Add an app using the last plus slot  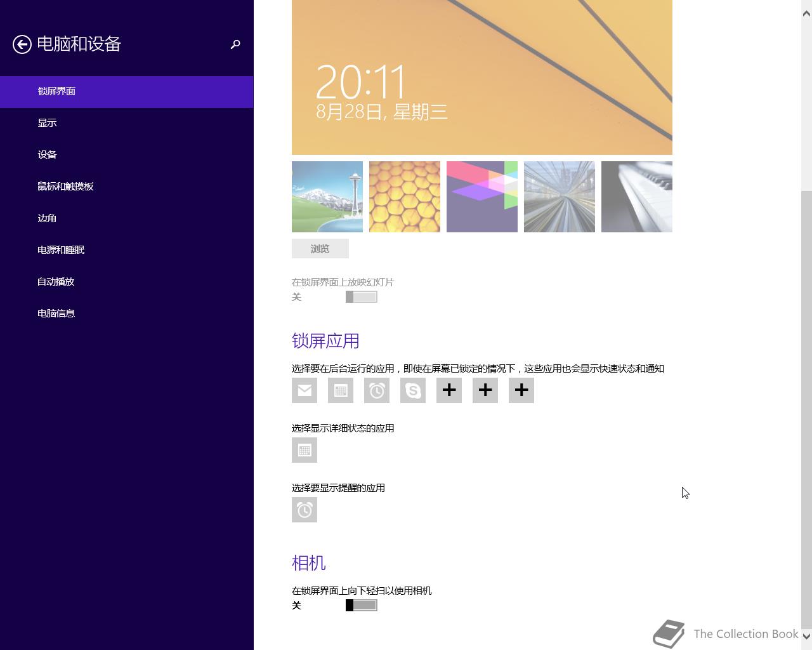click(x=521, y=390)
